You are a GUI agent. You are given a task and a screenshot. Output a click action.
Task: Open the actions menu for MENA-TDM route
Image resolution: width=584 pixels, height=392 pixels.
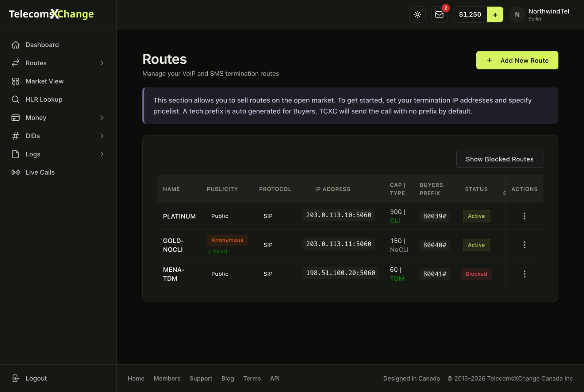coord(525,274)
